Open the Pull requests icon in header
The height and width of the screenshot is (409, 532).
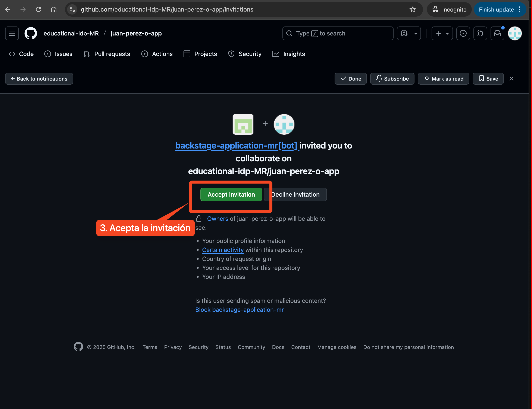(480, 33)
